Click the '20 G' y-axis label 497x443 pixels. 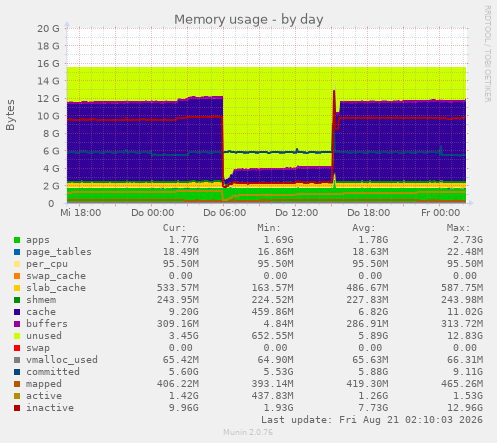[x=48, y=29]
